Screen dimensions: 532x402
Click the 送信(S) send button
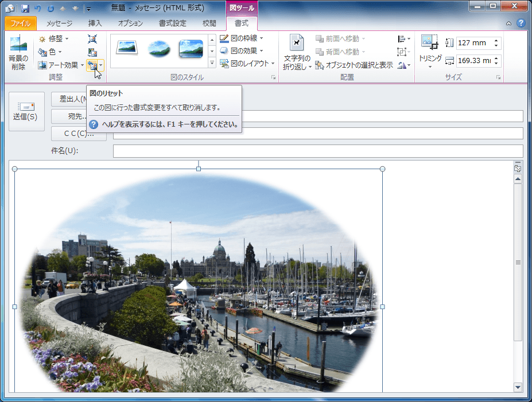[26, 111]
